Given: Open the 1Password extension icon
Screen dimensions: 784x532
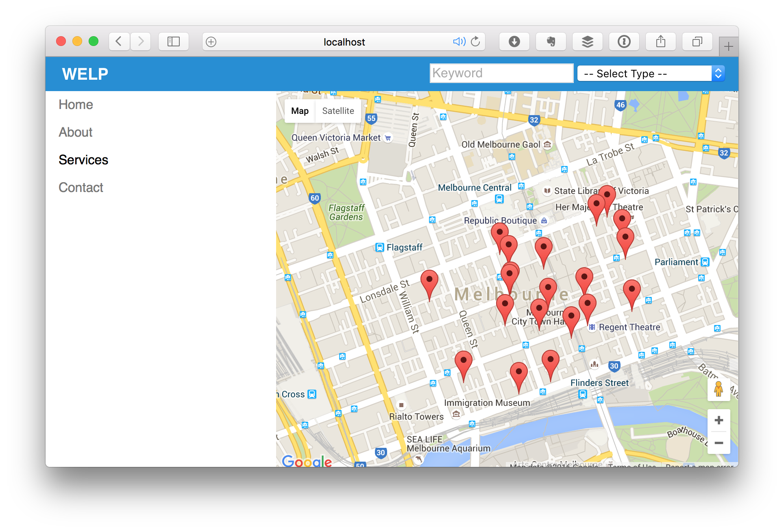Looking at the screenshot, I should pos(624,41).
